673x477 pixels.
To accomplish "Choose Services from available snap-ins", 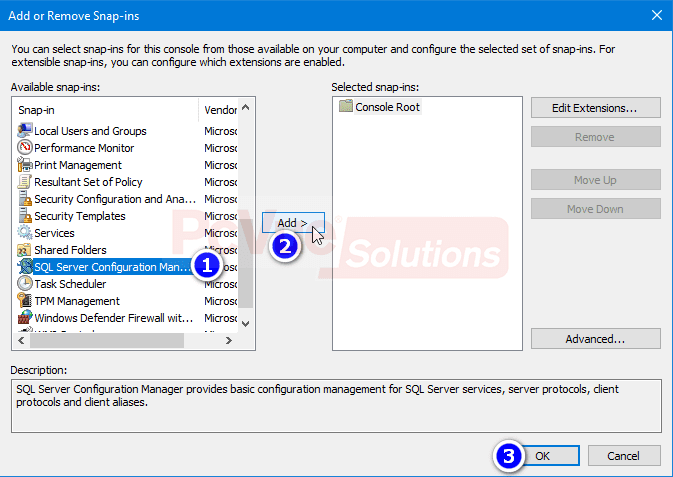I will 54,233.
